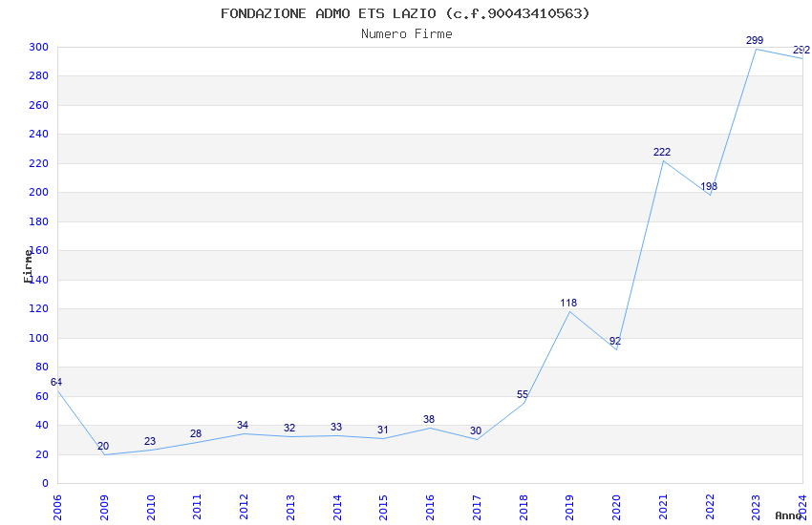Click the x-axis year label 2009
This screenshot has height=525, width=812.
point(103,507)
